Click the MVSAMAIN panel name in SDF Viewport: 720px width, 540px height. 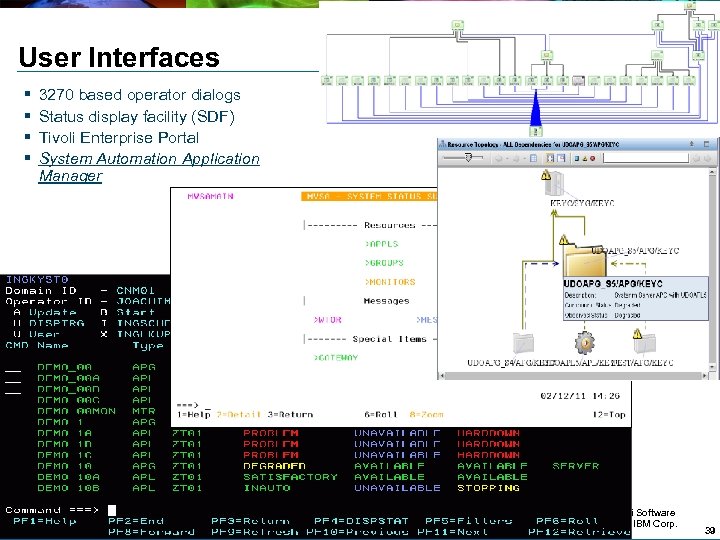coord(210,197)
